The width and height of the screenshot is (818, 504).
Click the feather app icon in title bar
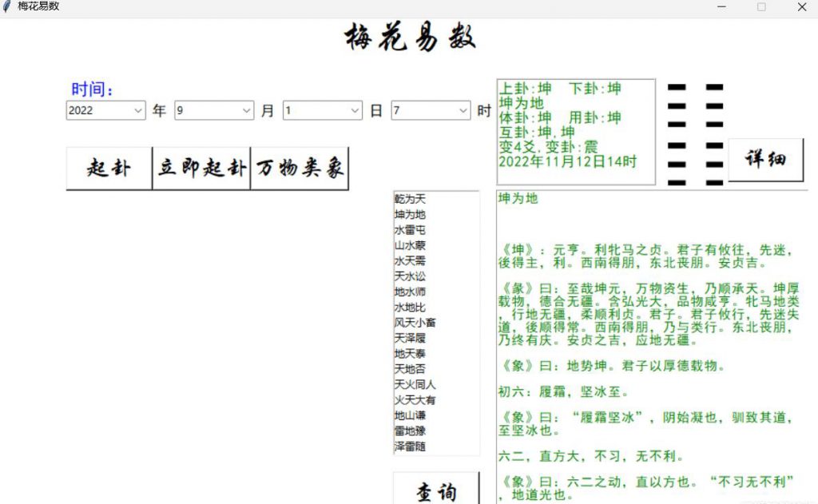click(8, 6)
